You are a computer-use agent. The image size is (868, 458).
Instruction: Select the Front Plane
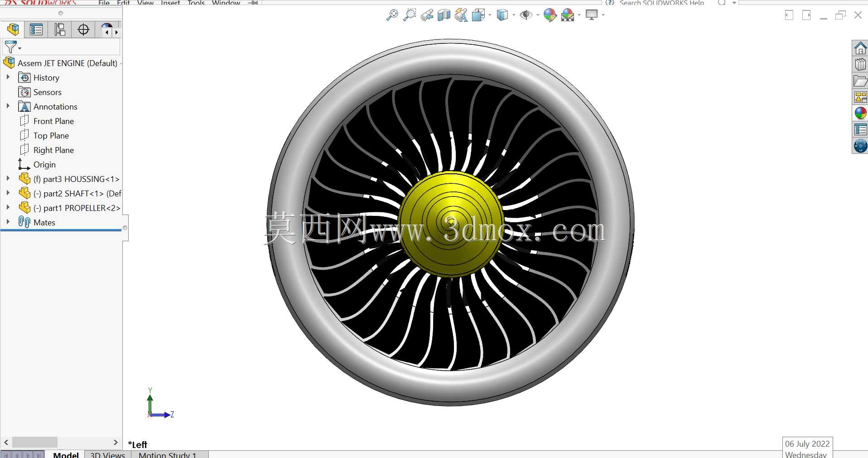pyautogui.click(x=53, y=121)
